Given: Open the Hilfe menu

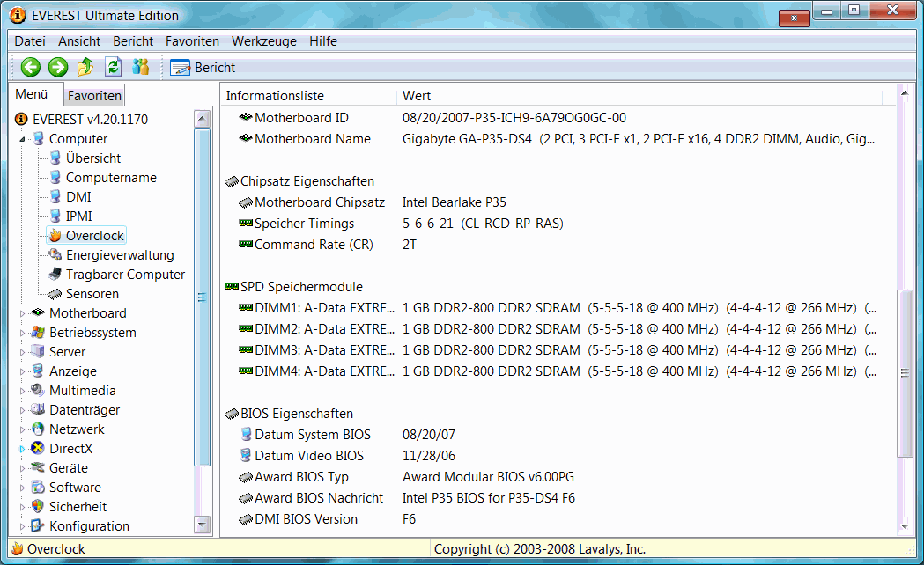Looking at the screenshot, I should [323, 41].
